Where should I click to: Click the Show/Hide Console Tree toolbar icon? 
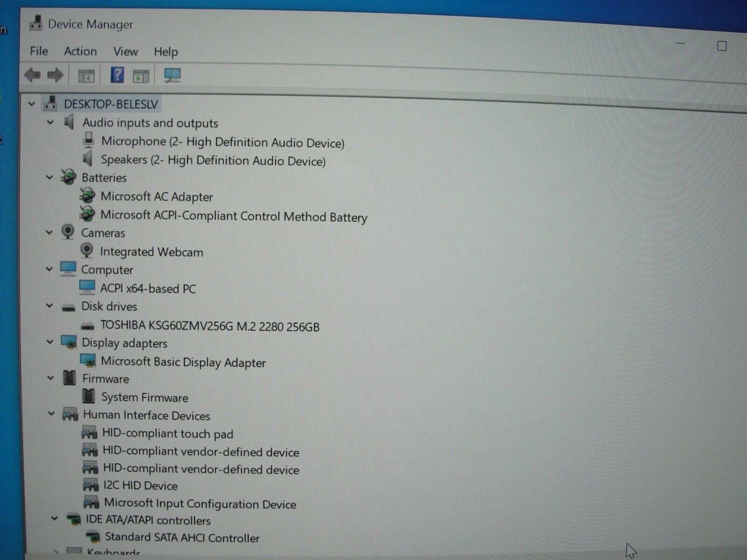tap(86, 76)
